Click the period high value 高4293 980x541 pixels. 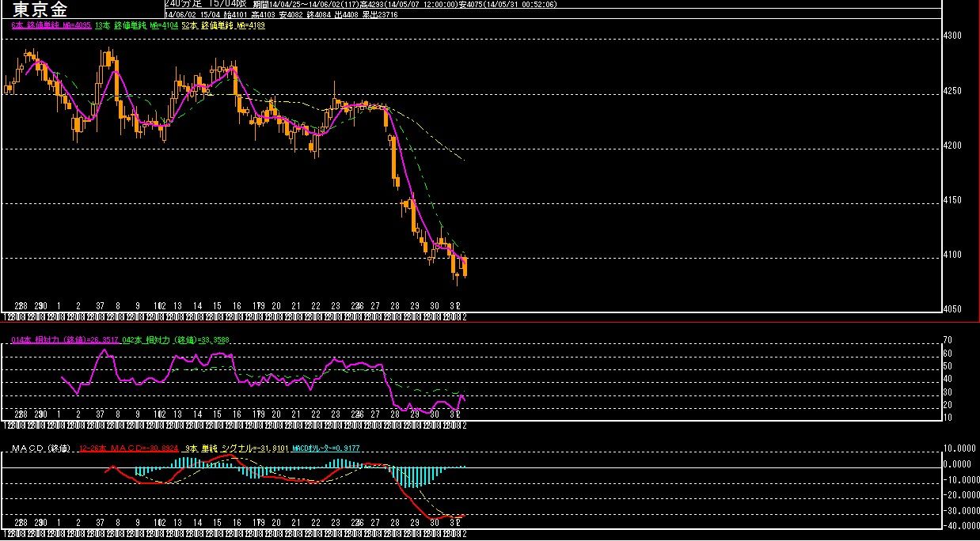click(371, 5)
